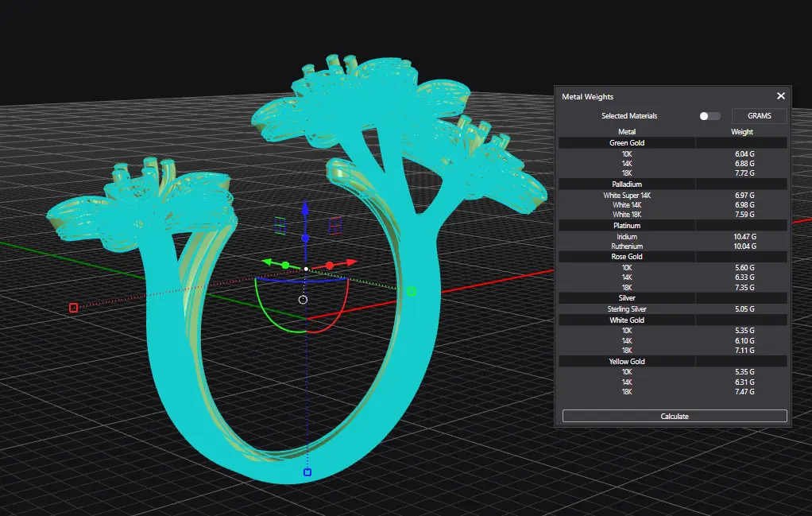Click the green square handle on the ring
This screenshot has height=516, width=812.
(412, 292)
